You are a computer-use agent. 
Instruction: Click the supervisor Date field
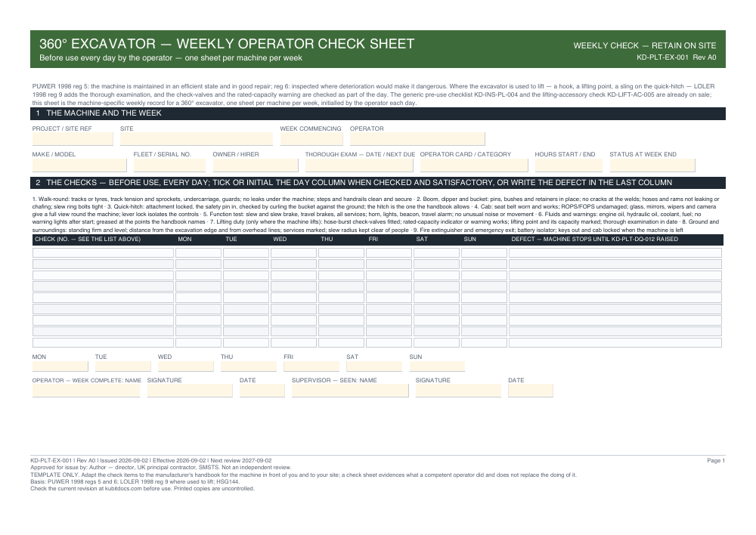(x=531, y=391)
